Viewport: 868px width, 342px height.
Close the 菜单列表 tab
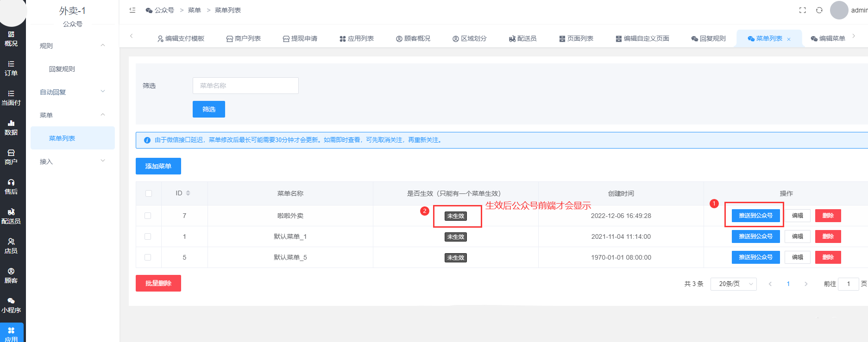(789, 39)
